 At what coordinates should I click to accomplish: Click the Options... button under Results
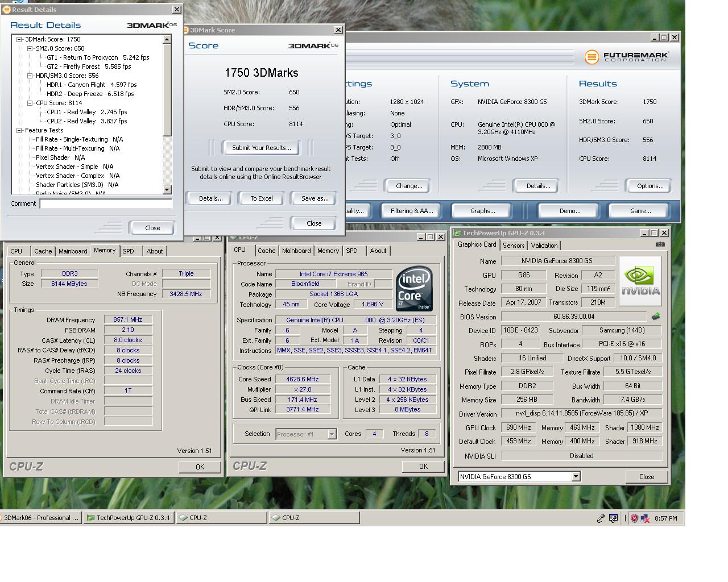pyautogui.click(x=650, y=186)
